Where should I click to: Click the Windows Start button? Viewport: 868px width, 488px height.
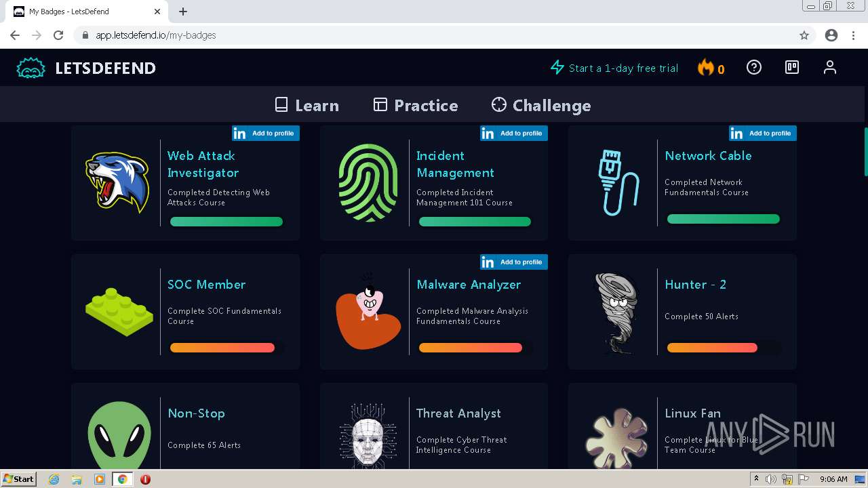(x=18, y=479)
